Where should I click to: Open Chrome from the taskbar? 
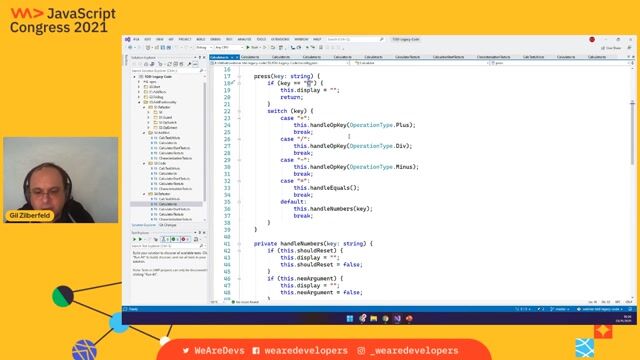(385, 319)
